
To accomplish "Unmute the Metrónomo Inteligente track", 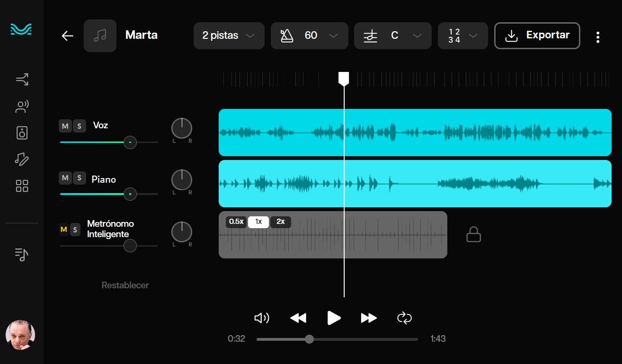I will [x=64, y=230].
